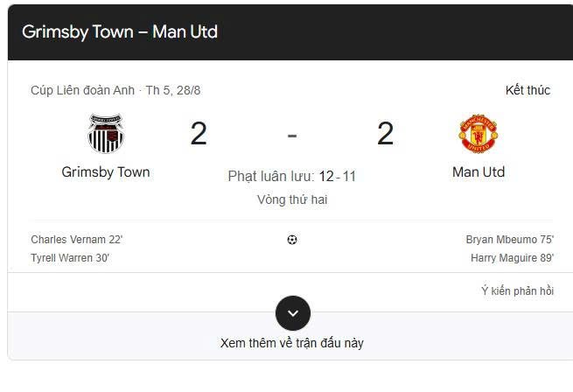
Task: Select goalscorer Tyrell Warren 30'
Action: tap(70, 258)
